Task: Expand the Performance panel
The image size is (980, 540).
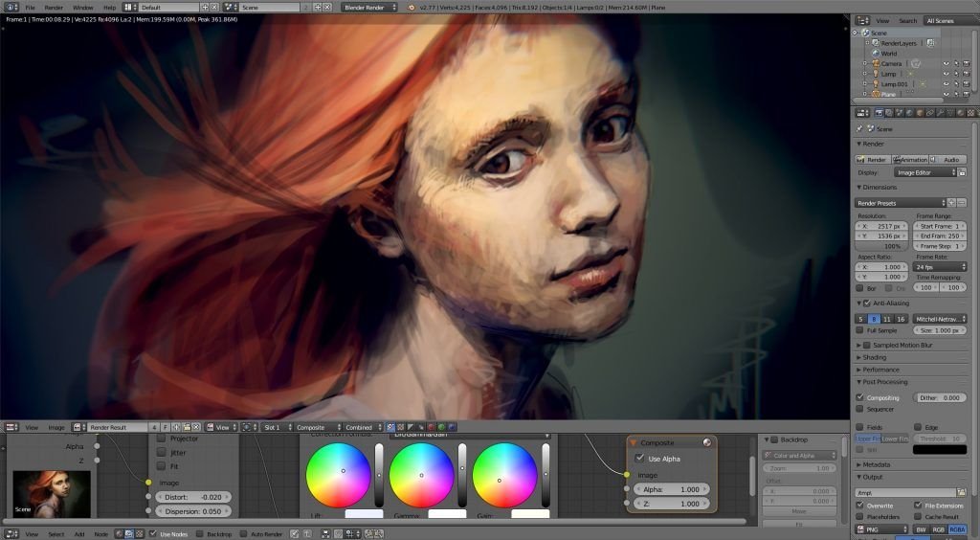Action: 880,370
